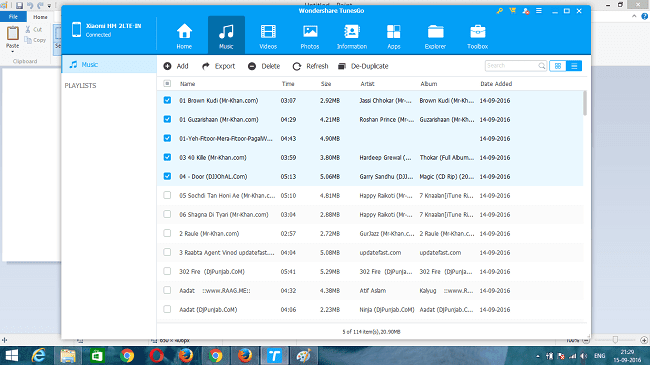Uncheck 01 Brown Kudi song
The height and width of the screenshot is (365, 650).
(167, 100)
